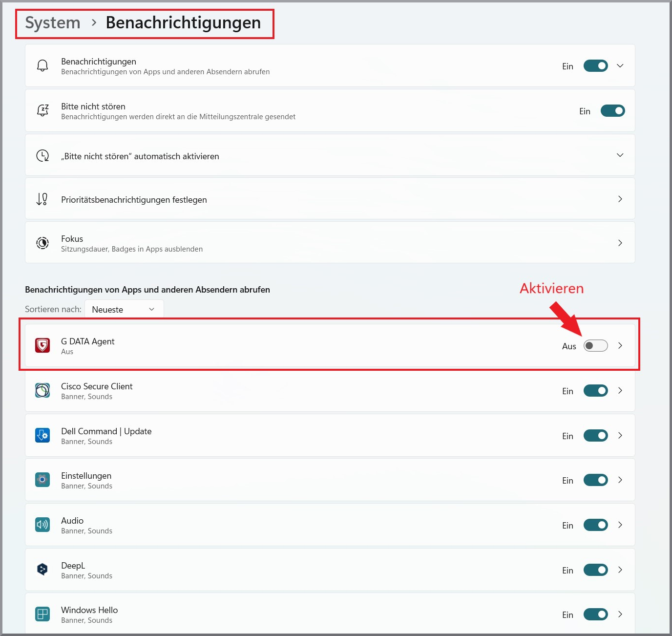
Task: Open Fokus settings via its chevron
Action: pos(620,243)
